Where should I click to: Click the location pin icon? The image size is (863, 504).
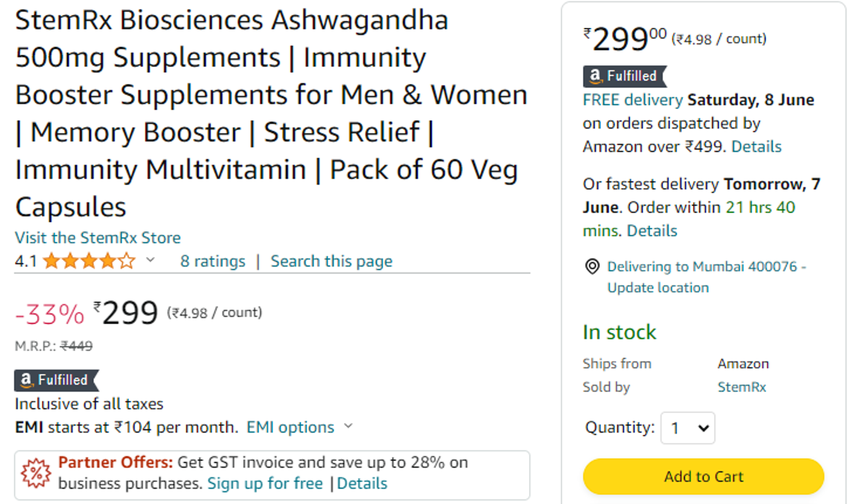(x=592, y=267)
